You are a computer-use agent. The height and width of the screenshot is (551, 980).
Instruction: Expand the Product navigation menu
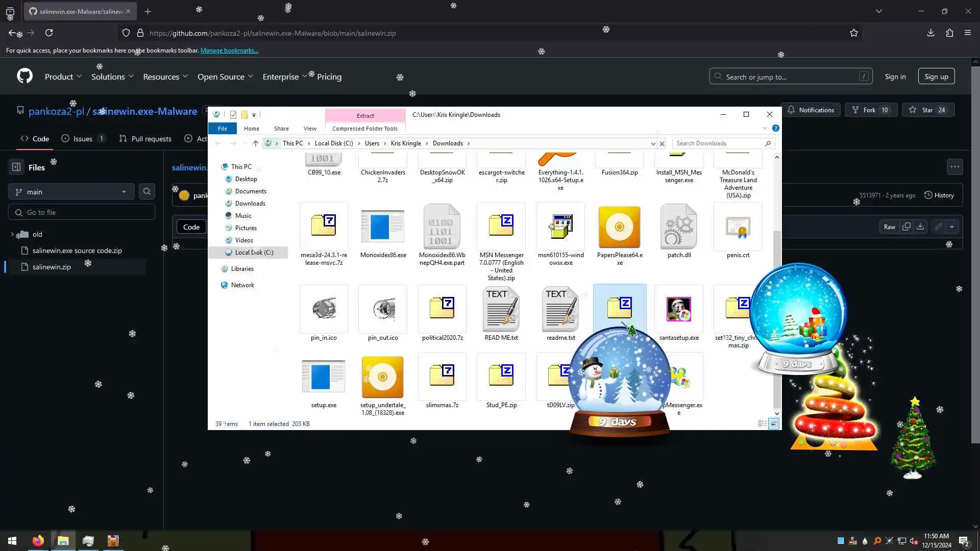coord(63,77)
